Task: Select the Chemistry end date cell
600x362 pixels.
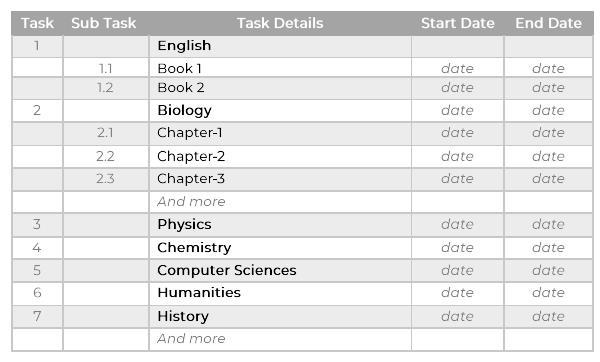Action: (548, 248)
